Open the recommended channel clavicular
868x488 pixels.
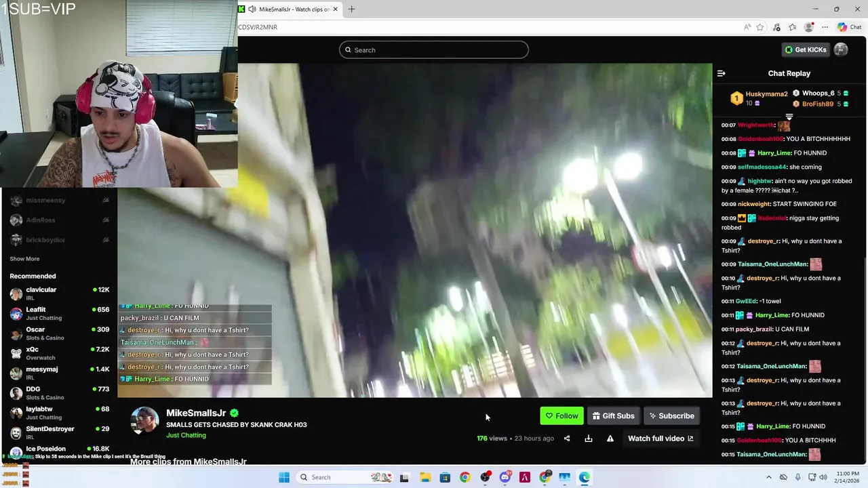pyautogui.click(x=59, y=293)
